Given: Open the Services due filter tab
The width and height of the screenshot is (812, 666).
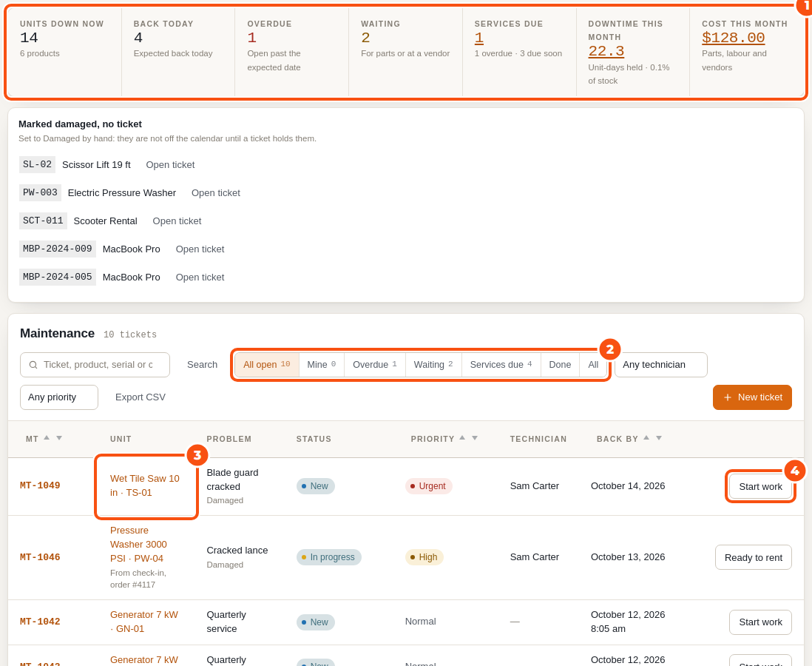Looking at the screenshot, I should click(x=501, y=365).
